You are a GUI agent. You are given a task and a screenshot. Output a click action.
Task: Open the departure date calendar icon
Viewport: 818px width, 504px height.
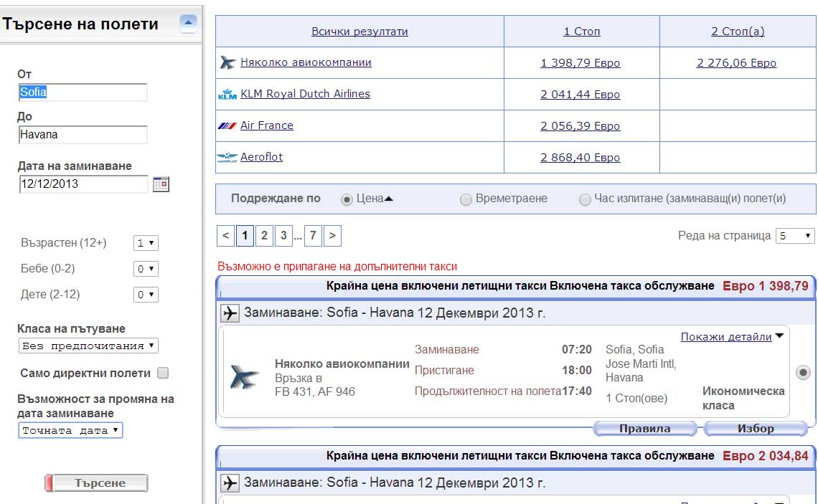(x=161, y=184)
